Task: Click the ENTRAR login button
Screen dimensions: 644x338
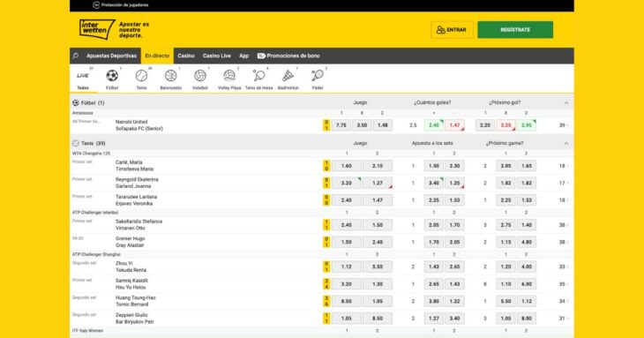Action: pyautogui.click(x=452, y=30)
